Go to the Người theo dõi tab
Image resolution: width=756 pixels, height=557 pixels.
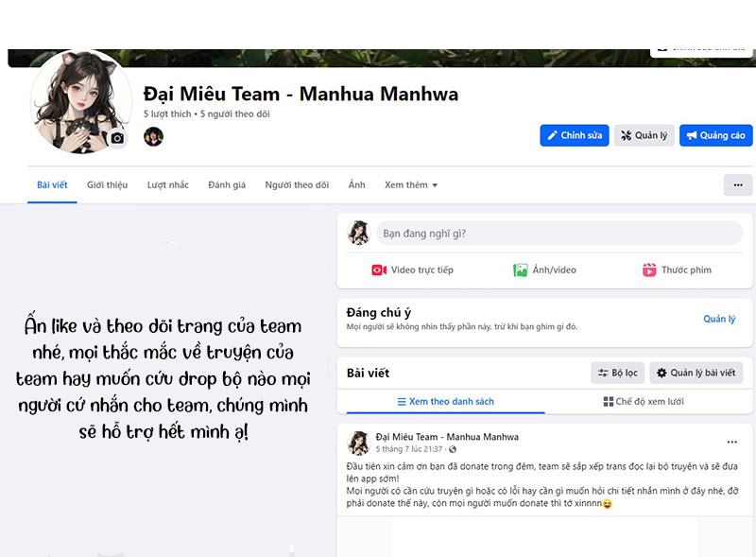coord(297,184)
